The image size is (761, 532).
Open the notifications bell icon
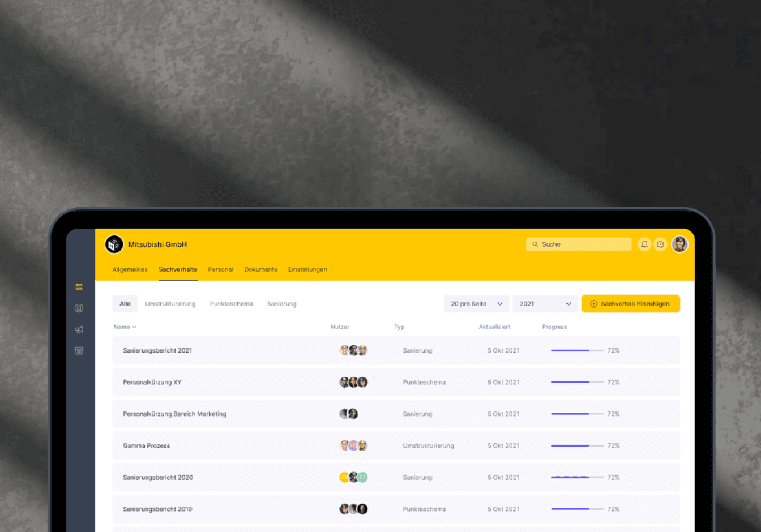click(644, 244)
